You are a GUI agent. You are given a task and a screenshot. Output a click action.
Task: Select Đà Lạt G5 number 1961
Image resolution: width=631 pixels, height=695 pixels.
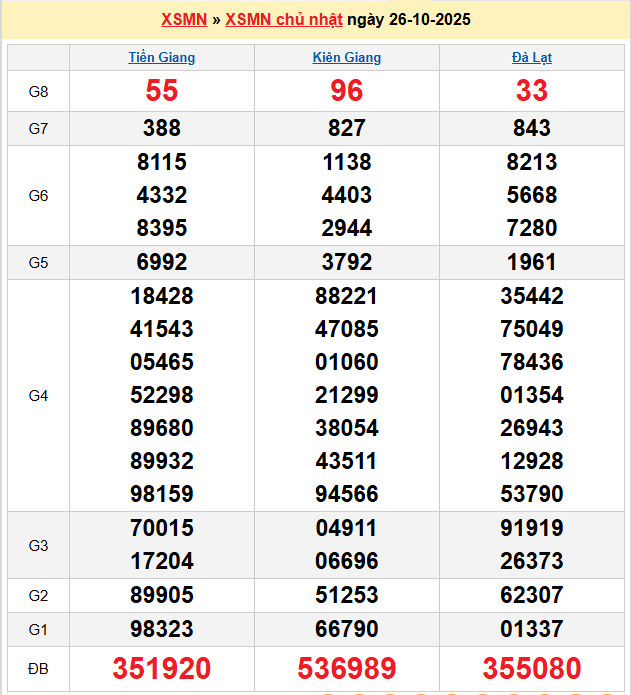(x=532, y=263)
